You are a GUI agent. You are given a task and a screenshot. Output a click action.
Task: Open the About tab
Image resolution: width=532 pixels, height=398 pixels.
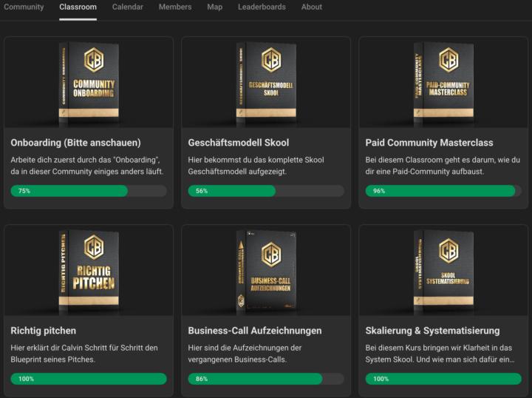click(x=312, y=7)
